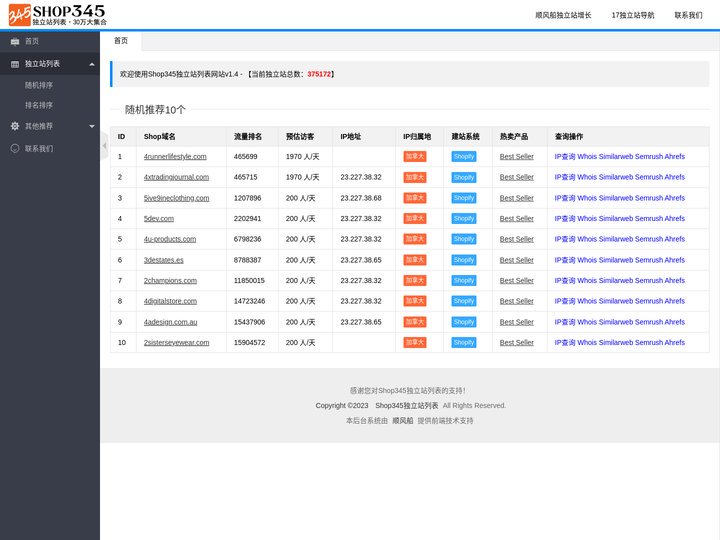Click the gear icon beside 其他推荐
This screenshot has height=540, width=720.
pos(15,126)
